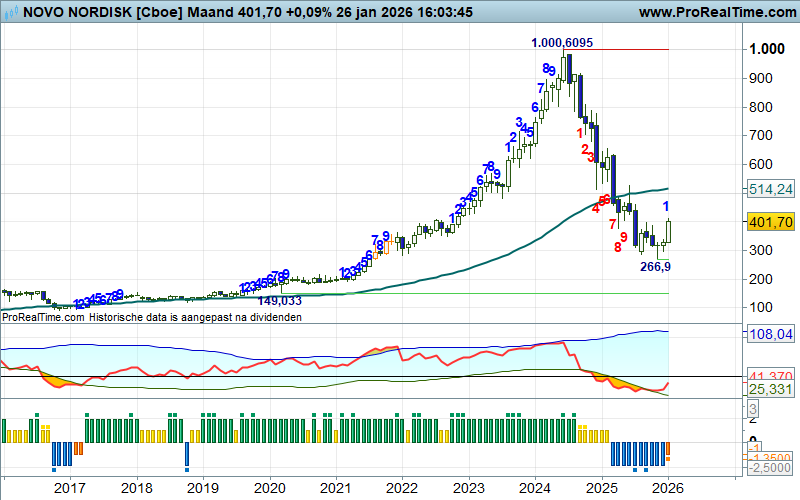Image resolution: width=800 pixels, height=500 pixels.
Task: Click the red countdown 9 near 2025 lows
Action: [x=623, y=237]
